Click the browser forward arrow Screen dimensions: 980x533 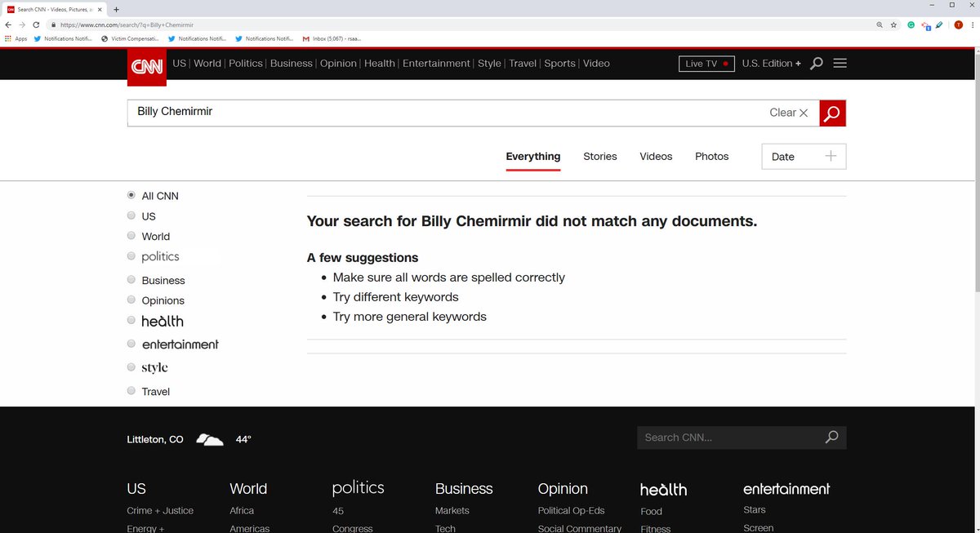pos(22,24)
